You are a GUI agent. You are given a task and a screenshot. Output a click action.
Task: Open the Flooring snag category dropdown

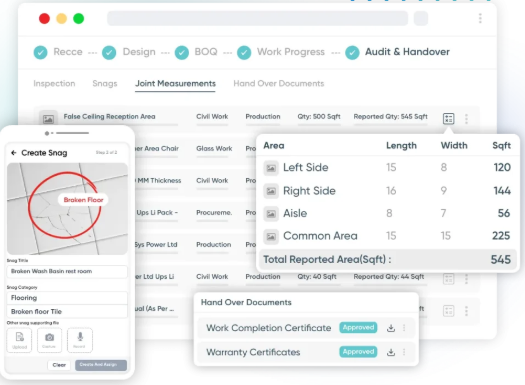pyautogui.click(x=67, y=298)
